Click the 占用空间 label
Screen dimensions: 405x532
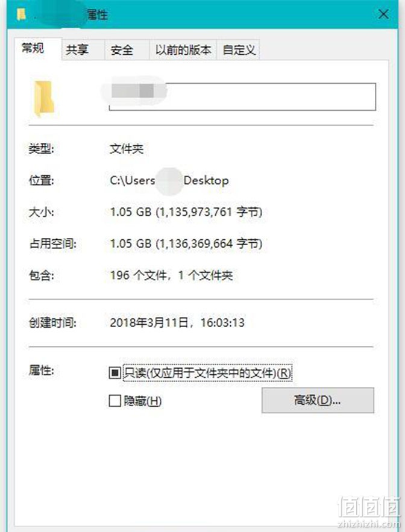52,244
